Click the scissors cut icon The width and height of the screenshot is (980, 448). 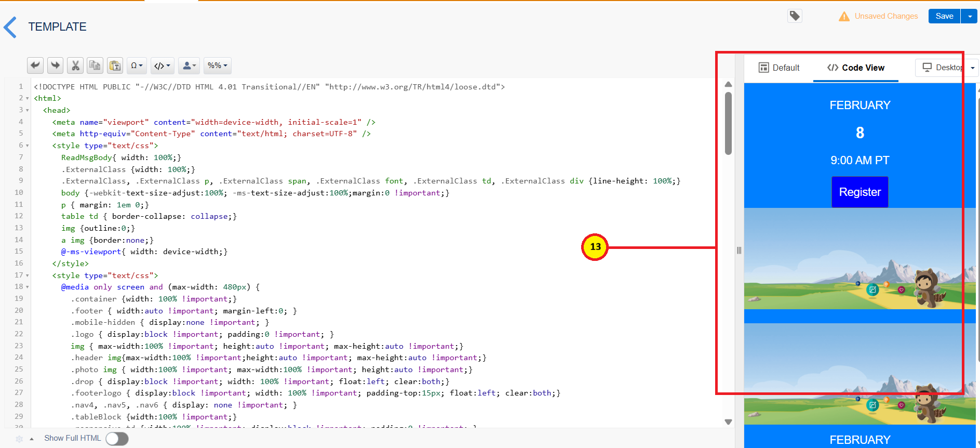[x=75, y=65]
